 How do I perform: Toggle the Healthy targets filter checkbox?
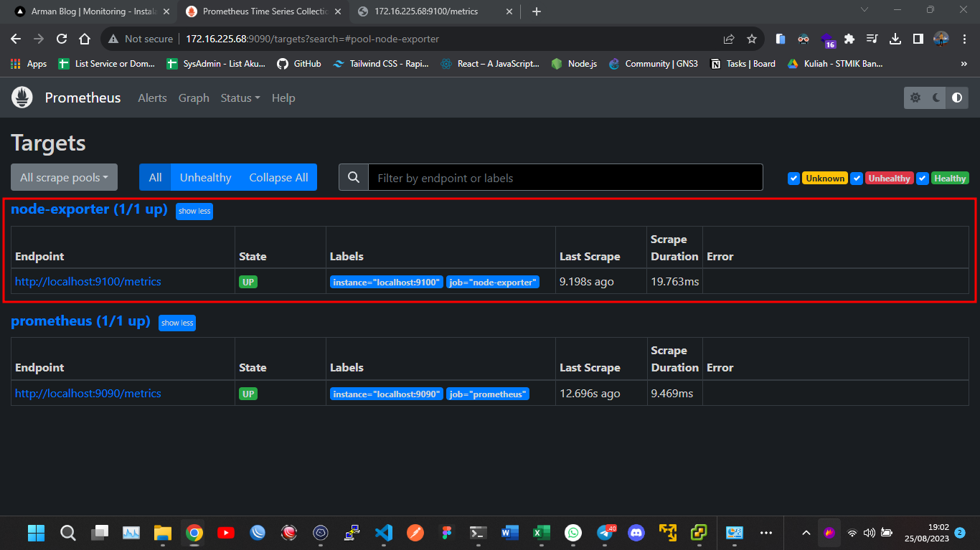(x=922, y=178)
